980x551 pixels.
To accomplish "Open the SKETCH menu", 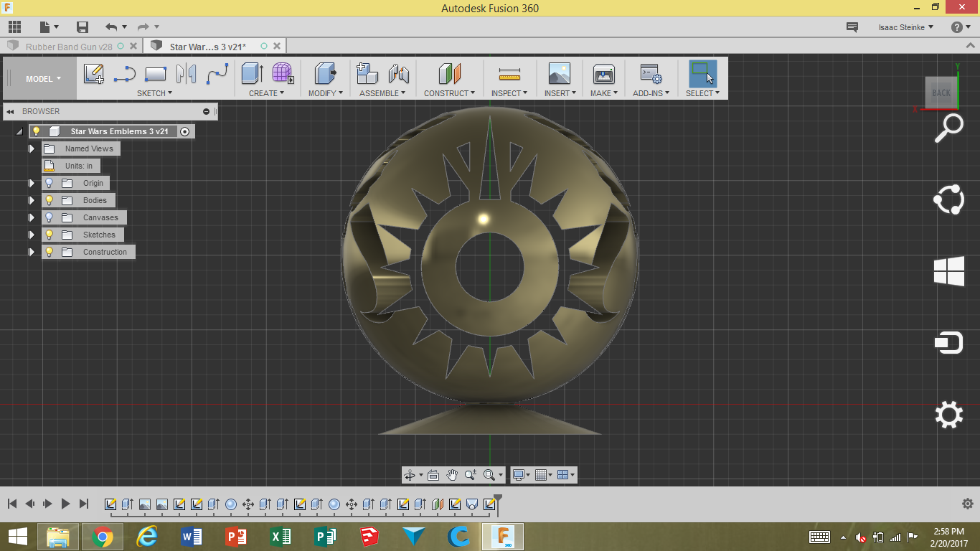I will point(154,93).
